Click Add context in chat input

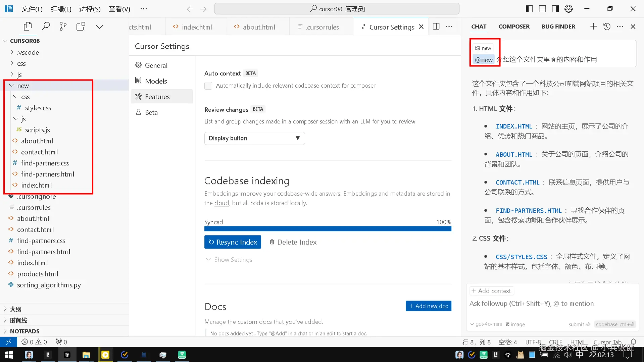[491, 291]
